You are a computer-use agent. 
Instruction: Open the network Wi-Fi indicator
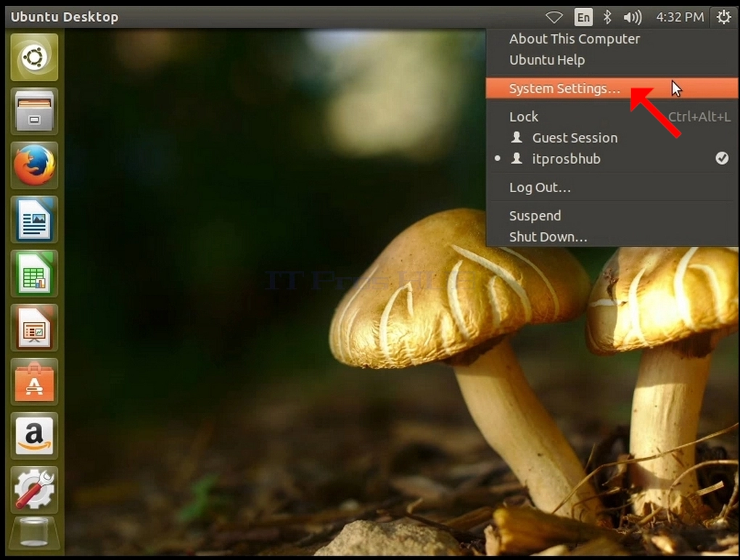[x=554, y=17]
